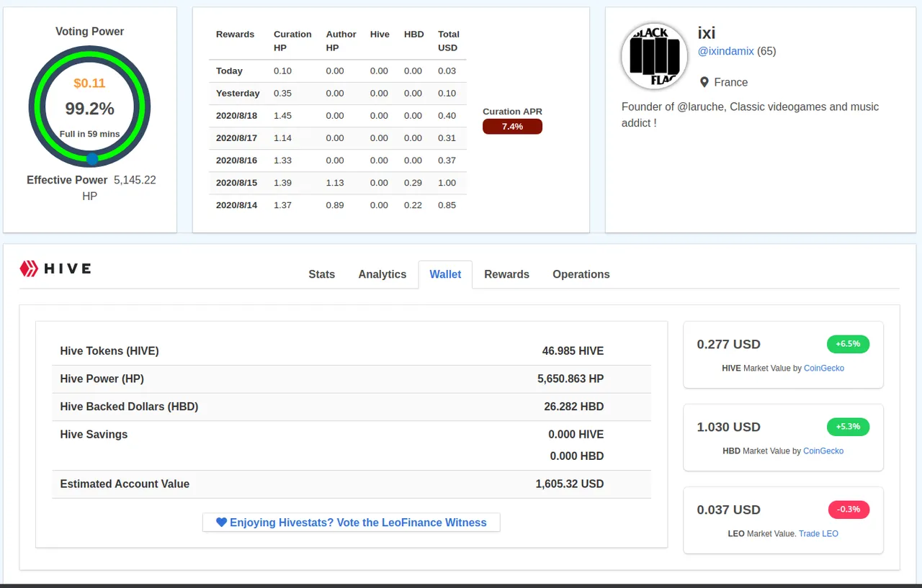Click the ixi profile name
The image size is (922, 588).
[x=707, y=32]
